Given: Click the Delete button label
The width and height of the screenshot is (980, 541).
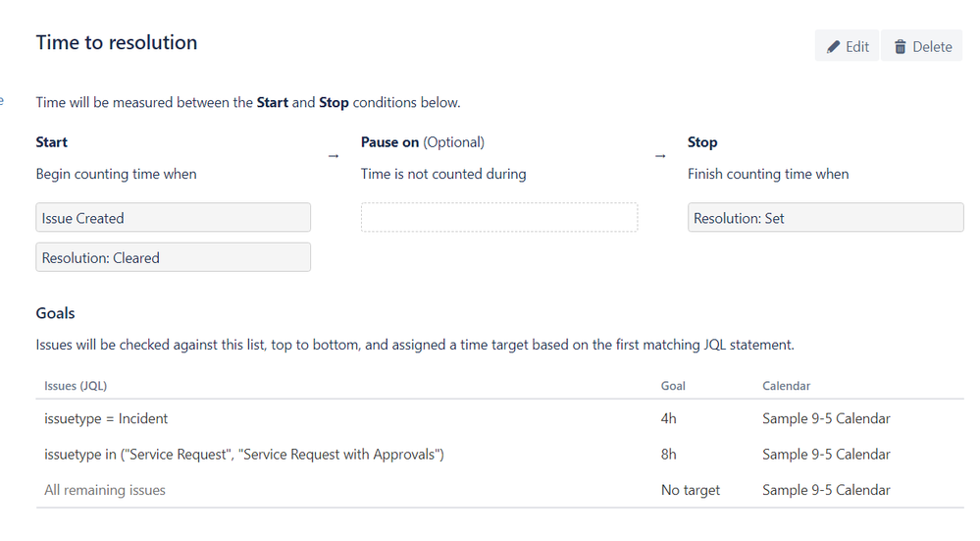Looking at the screenshot, I should [x=932, y=47].
